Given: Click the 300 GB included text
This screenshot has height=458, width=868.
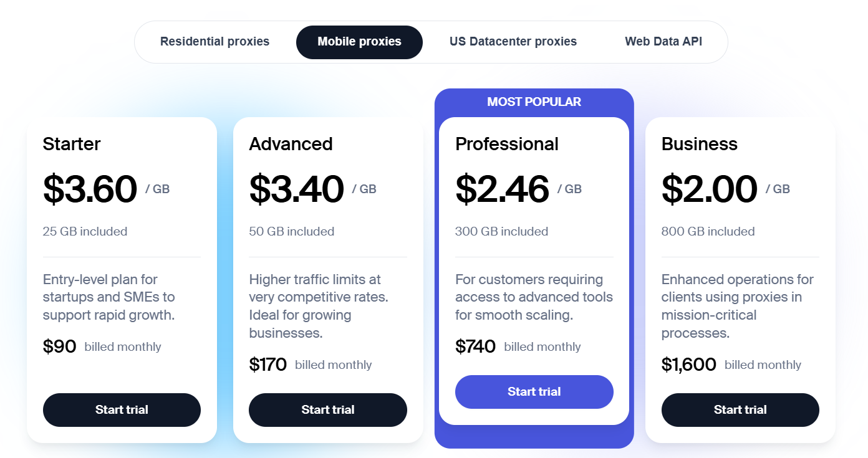Looking at the screenshot, I should 501,231.
